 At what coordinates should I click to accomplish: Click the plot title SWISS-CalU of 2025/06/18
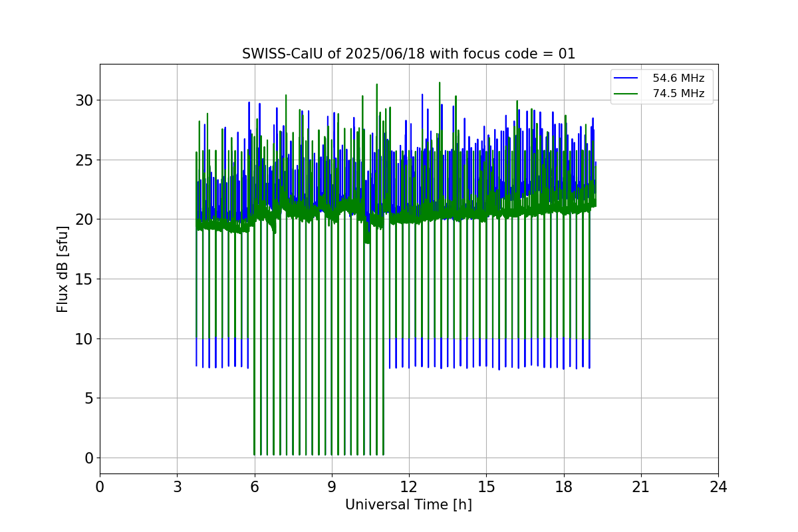pyautogui.click(x=408, y=54)
